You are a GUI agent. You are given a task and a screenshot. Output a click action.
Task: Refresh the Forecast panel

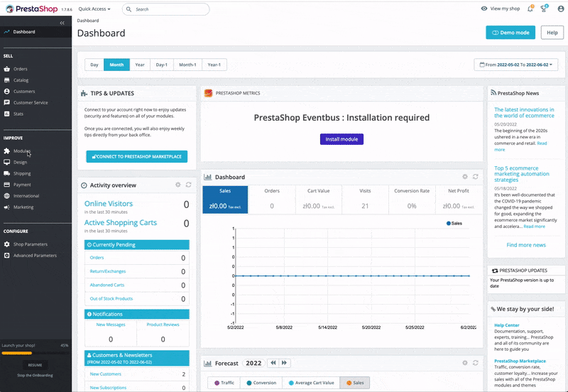[x=475, y=363]
